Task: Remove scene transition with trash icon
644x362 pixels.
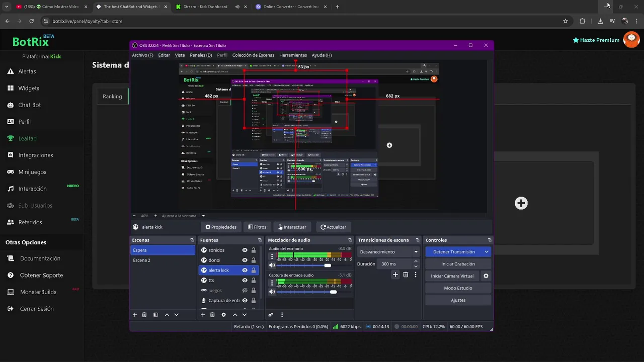Action: [406, 275]
